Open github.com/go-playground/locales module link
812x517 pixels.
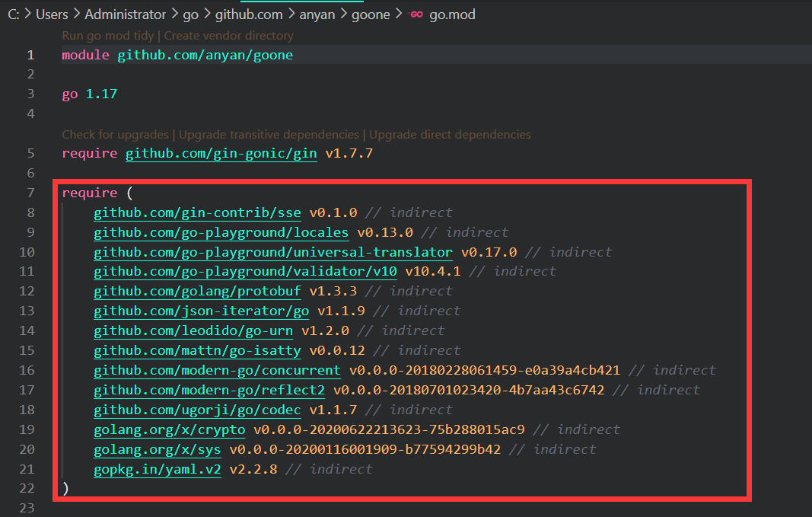[221, 232]
